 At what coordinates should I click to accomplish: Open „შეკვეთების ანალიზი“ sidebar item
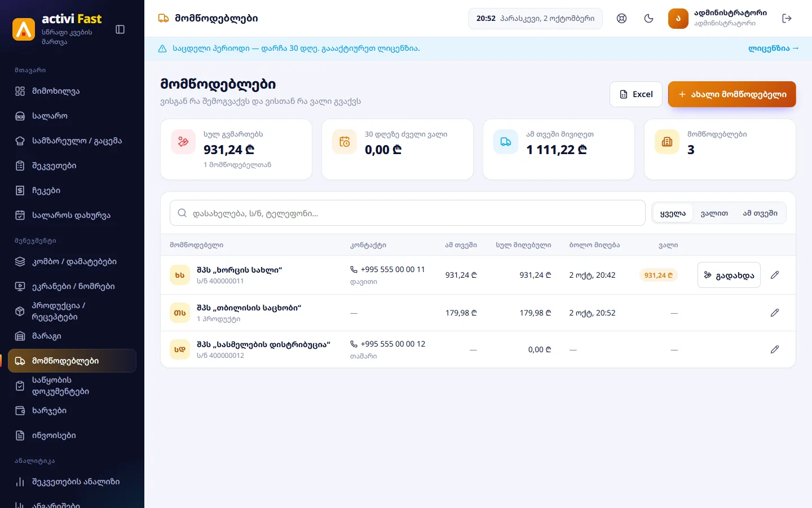(72, 481)
